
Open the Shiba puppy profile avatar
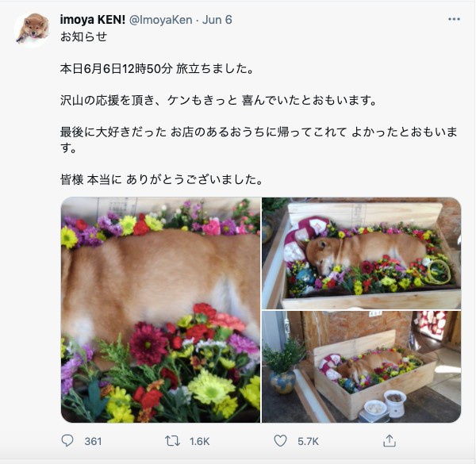point(32,30)
